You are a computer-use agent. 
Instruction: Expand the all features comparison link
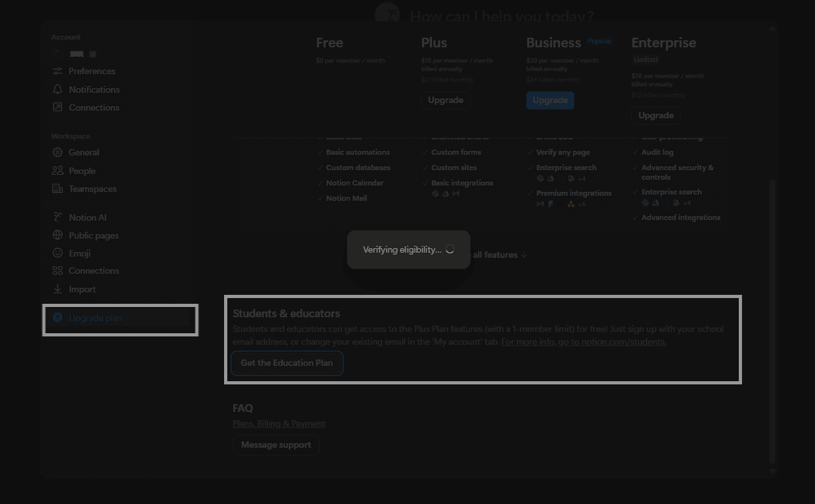(x=499, y=255)
